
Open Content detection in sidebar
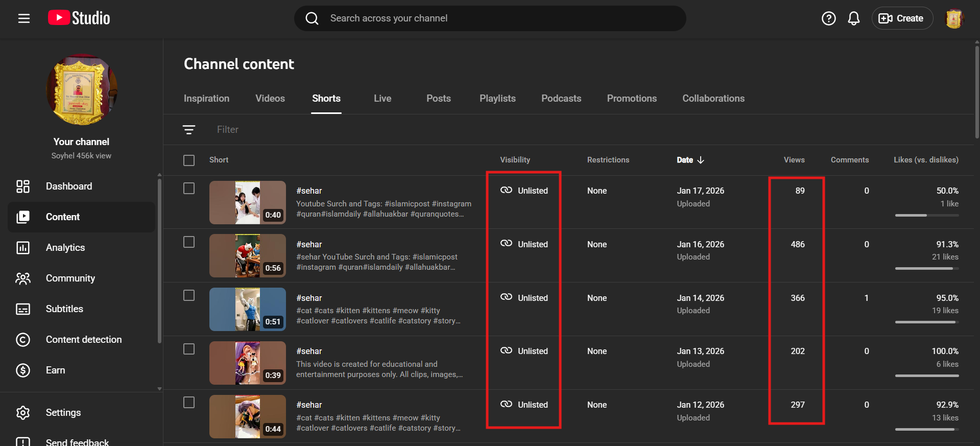[x=84, y=340]
